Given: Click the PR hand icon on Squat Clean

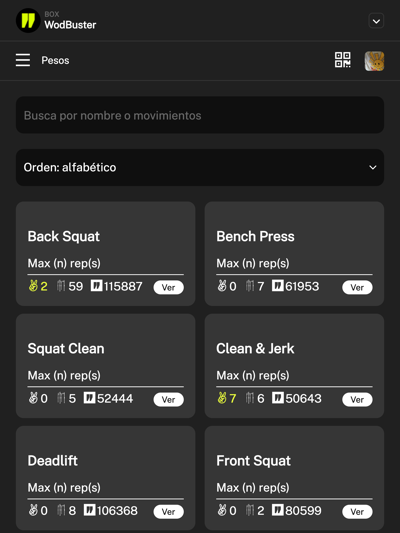Looking at the screenshot, I should (33, 398).
